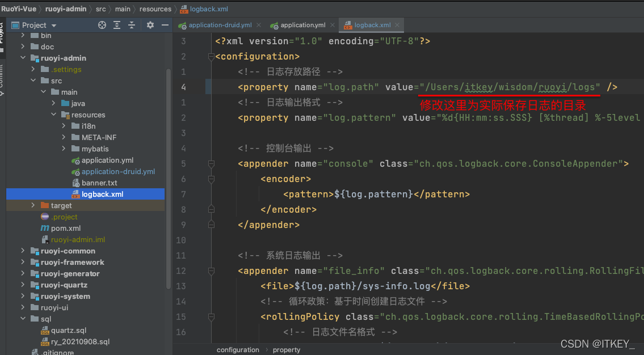This screenshot has width=644, height=355.
Task: Select ruoyi-admin.iml file
Action: coord(78,240)
